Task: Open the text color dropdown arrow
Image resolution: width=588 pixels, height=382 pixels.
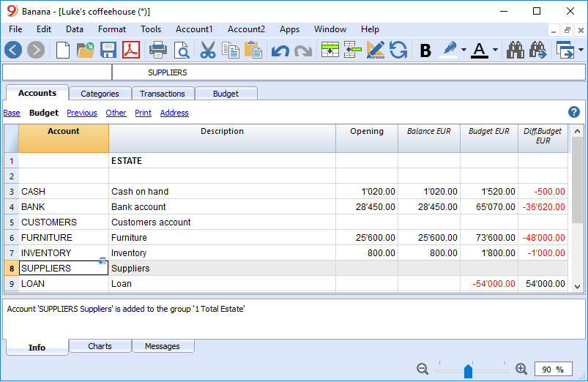Action: point(496,50)
